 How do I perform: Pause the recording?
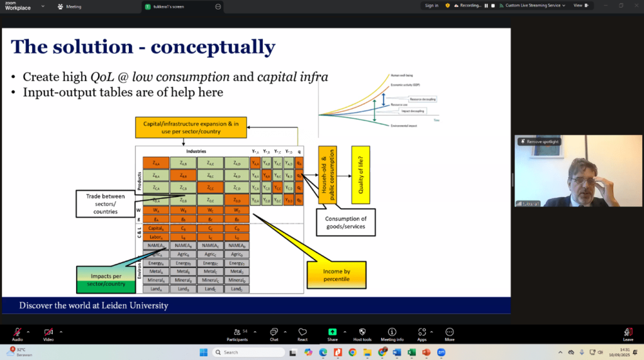(x=485, y=6)
